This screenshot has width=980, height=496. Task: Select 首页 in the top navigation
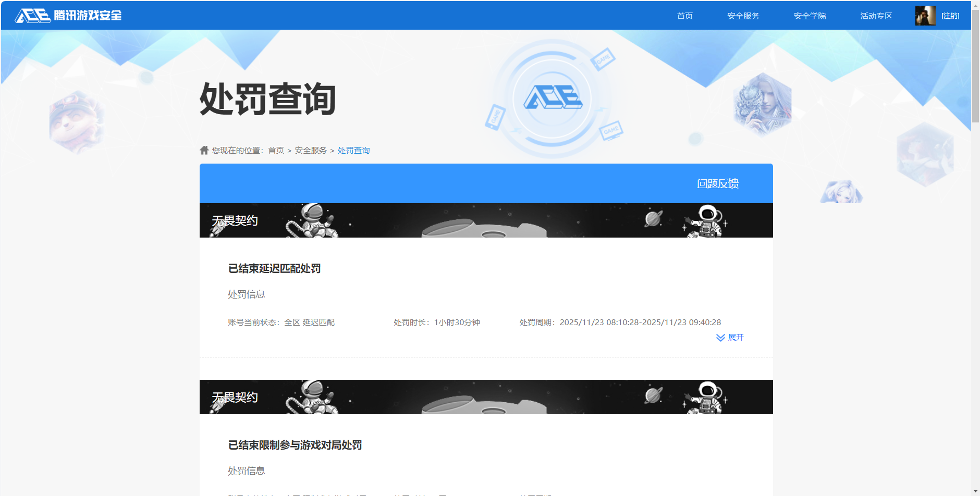point(684,15)
